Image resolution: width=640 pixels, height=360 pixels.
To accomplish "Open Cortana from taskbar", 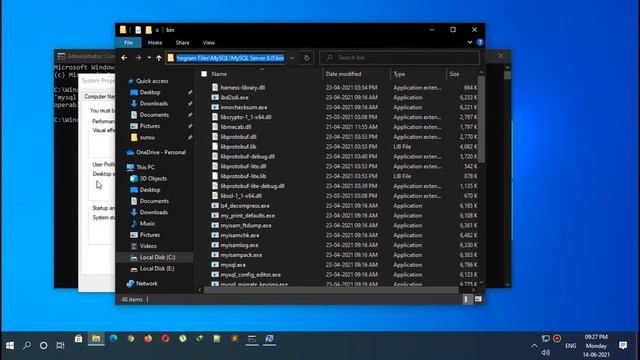I will click(43, 346).
